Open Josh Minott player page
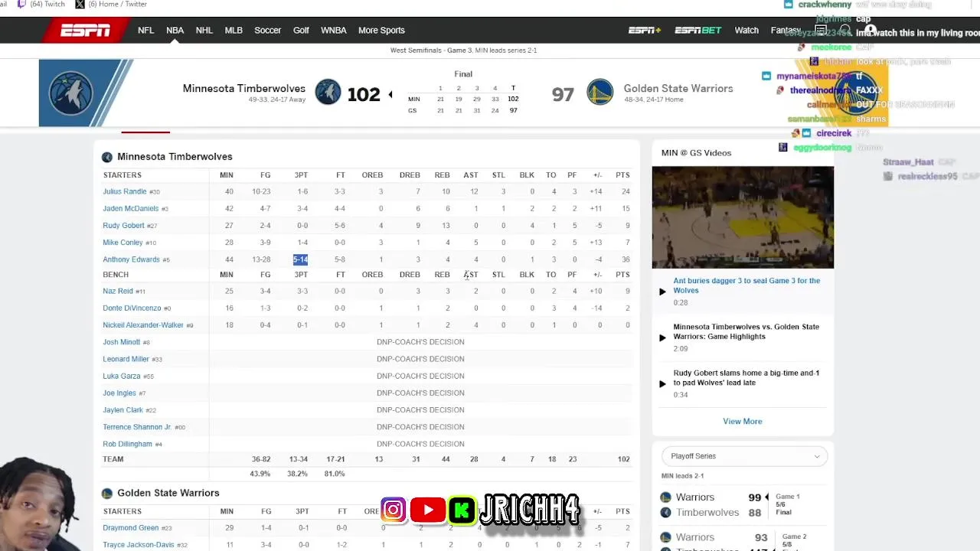This screenshot has width=980, height=551. 121,342
